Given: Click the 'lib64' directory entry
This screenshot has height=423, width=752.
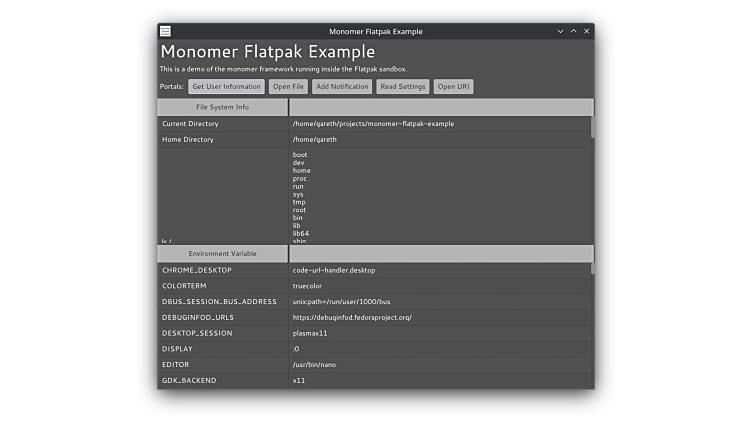Looking at the screenshot, I should [x=301, y=234].
